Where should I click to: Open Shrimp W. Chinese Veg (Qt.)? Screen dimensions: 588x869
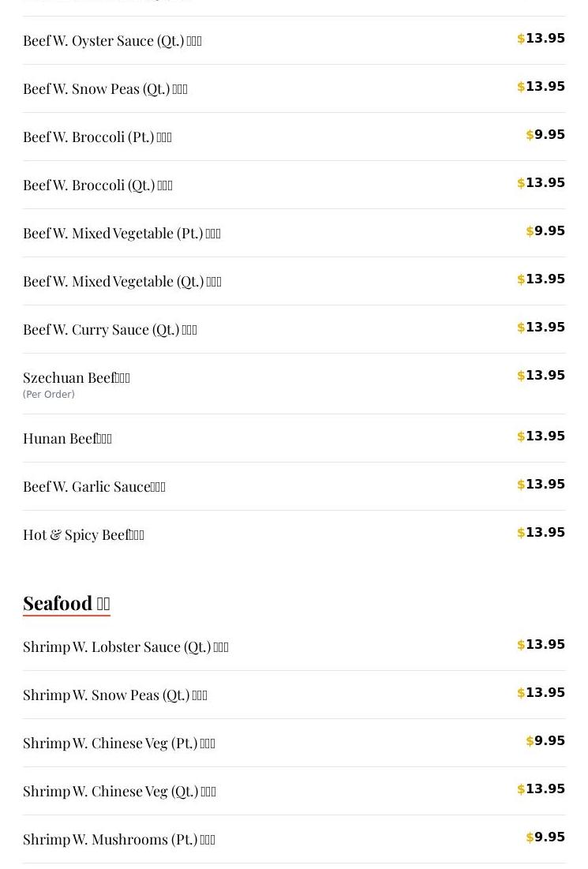coord(119,792)
